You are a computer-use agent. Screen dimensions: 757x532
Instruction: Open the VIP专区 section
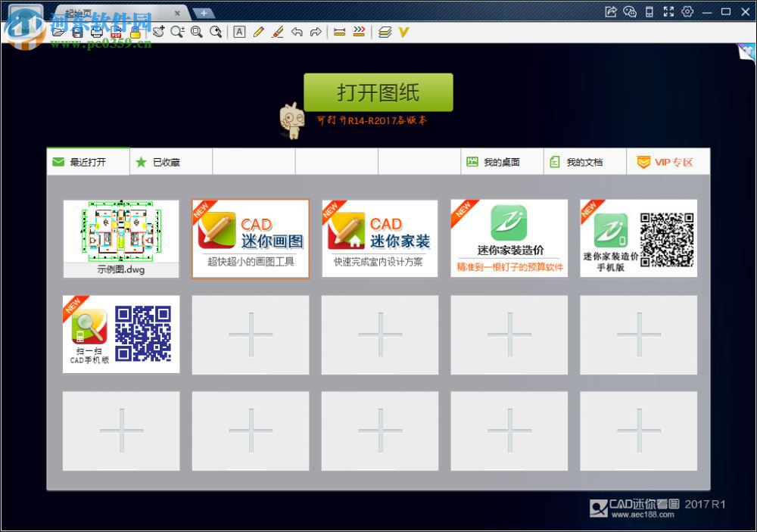pyautogui.click(x=668, y=161)
